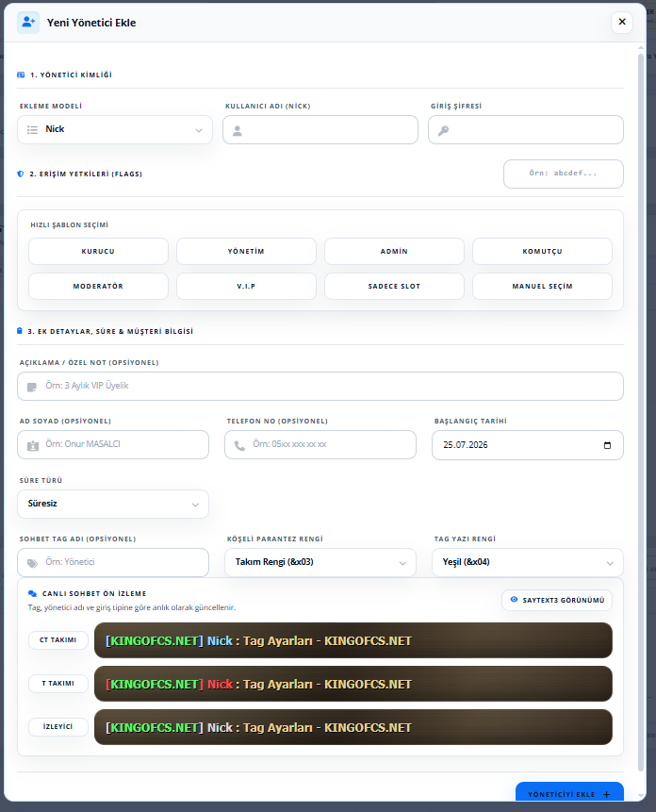Apply the KOMUTÇU quick template
656x812 pixels.
542,251
